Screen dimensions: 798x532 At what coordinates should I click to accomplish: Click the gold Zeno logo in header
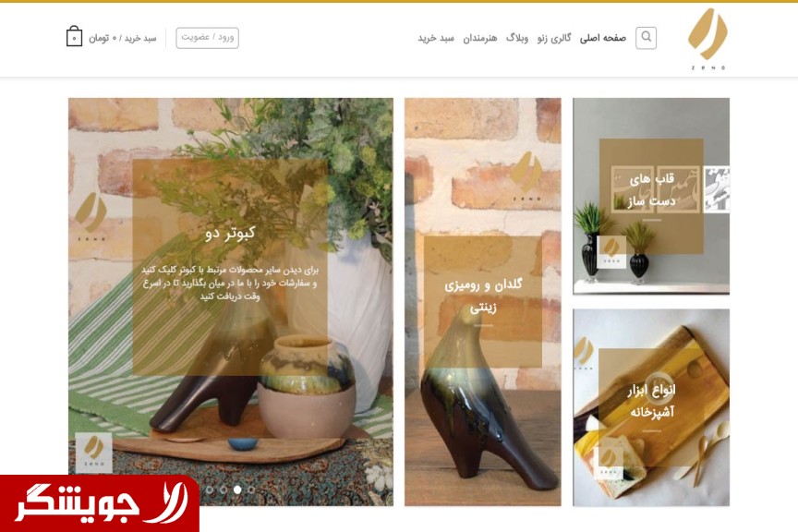(707, 39)
